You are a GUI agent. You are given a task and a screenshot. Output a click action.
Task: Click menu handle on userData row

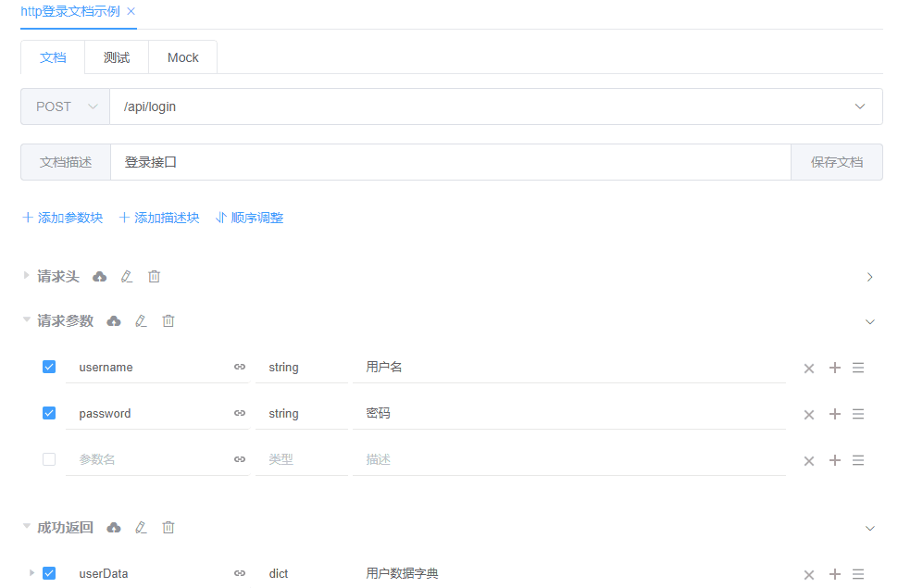[x=858, y=574]
